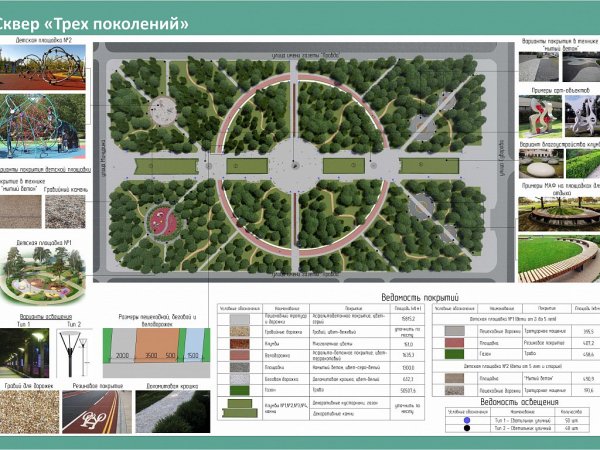
Task: Click the beige round playground in upper-left plan
Action: [x=163, y=111]
